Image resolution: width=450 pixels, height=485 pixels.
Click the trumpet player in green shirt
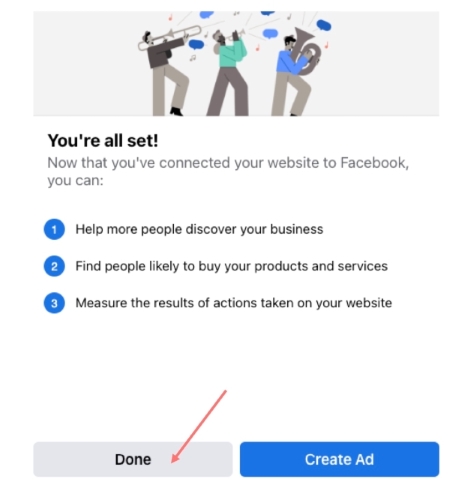228,73
